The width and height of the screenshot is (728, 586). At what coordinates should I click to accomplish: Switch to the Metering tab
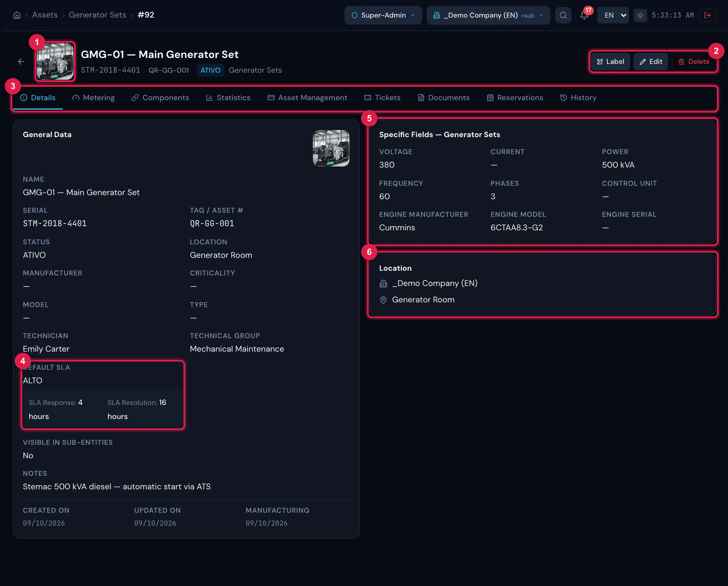pyautogui.click(x=93, y=98)
